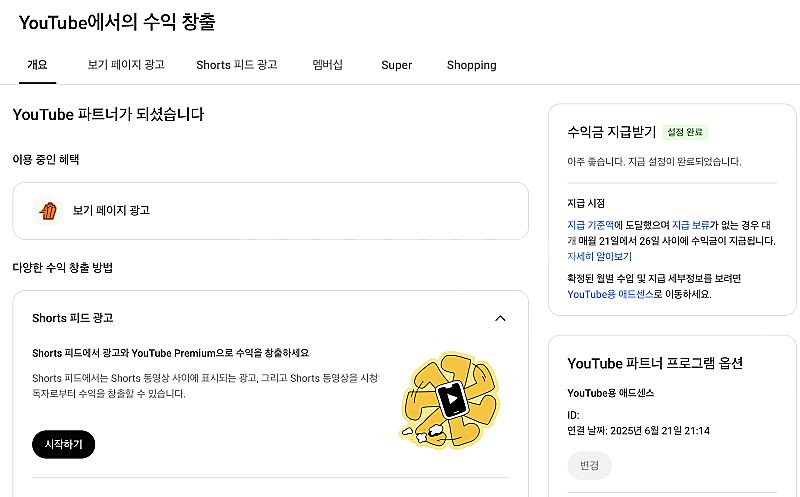Click the 설정 완료 status badge
Screen dimensions: 800x497
click(685, 132)
